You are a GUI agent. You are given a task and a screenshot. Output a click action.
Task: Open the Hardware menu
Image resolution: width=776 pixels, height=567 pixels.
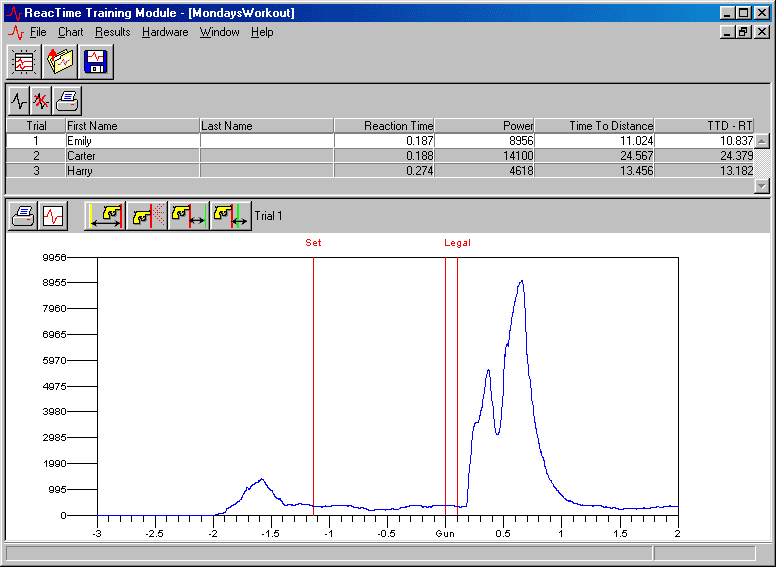pos(165,32)
